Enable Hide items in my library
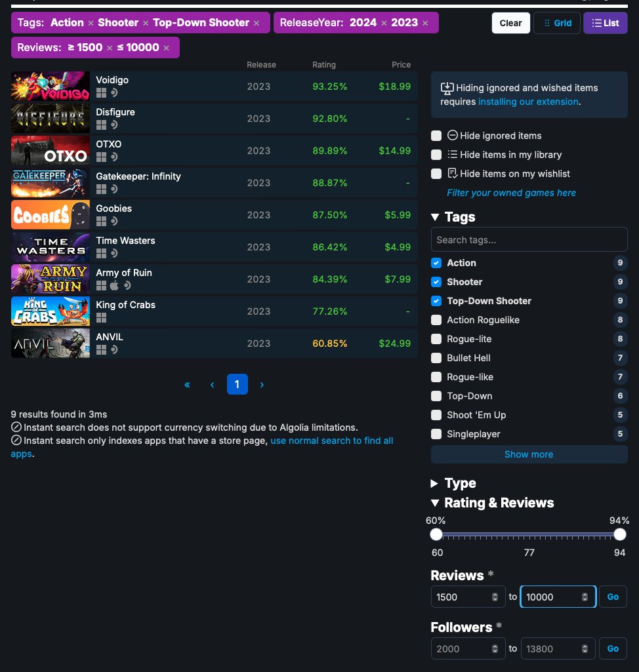 click(436, 155)
